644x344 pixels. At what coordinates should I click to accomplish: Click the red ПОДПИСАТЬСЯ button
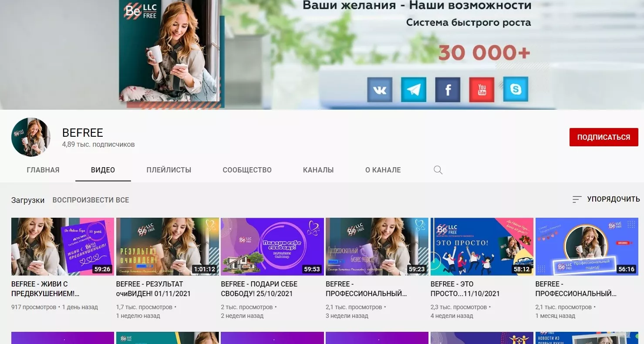coord(604,137)
